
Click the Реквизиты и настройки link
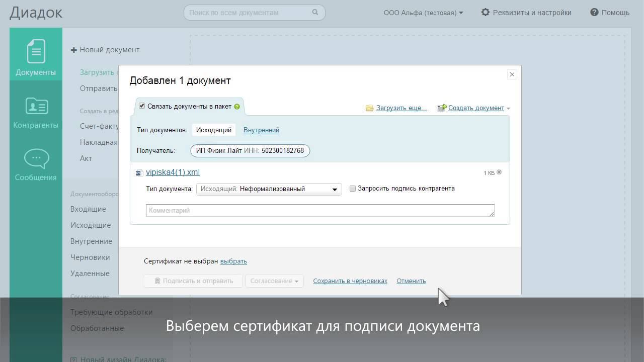(532, 13)
